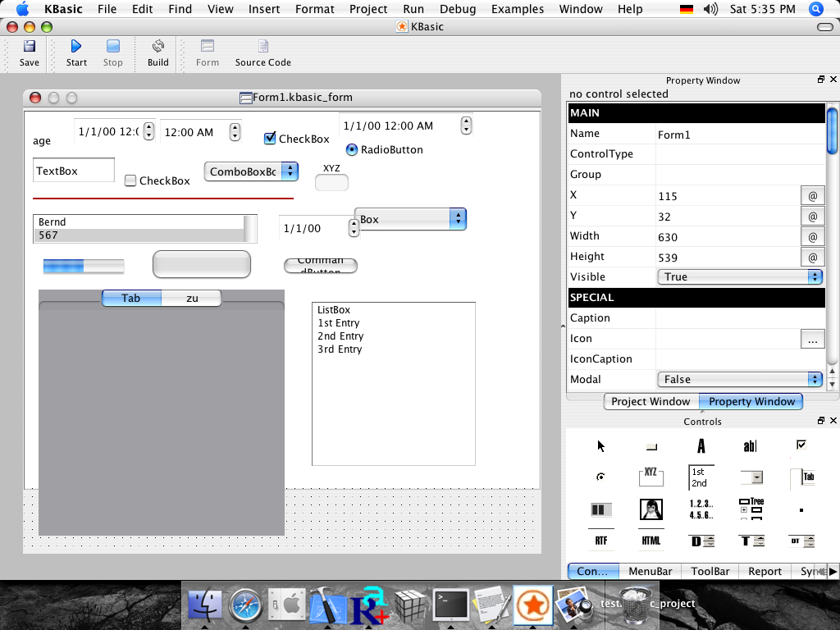Click the Build toolbar button

pyautogui.click(x=158, y=53)
